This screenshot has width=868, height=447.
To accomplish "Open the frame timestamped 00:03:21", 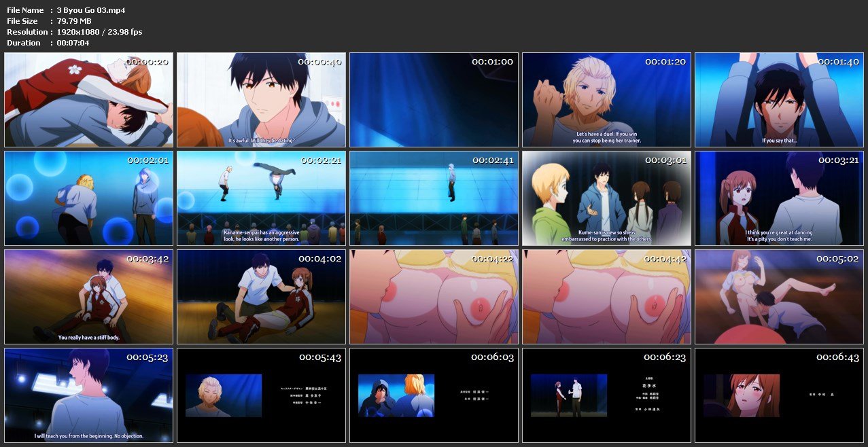I will pyautogui.click(x=779, y=198).
